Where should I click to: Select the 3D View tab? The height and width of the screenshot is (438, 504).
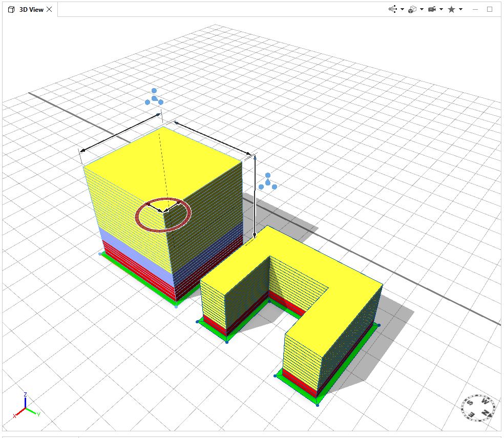[x=31, y=10]
